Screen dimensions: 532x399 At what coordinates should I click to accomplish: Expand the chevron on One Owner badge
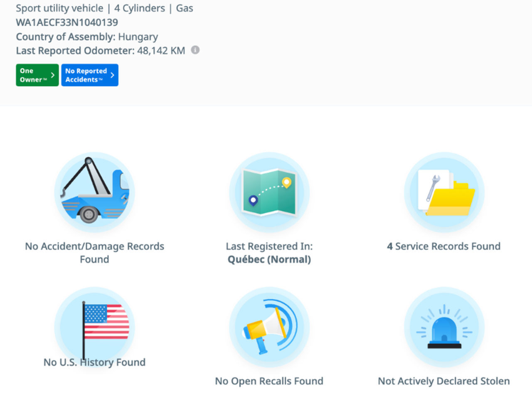(x=53, y=75)
